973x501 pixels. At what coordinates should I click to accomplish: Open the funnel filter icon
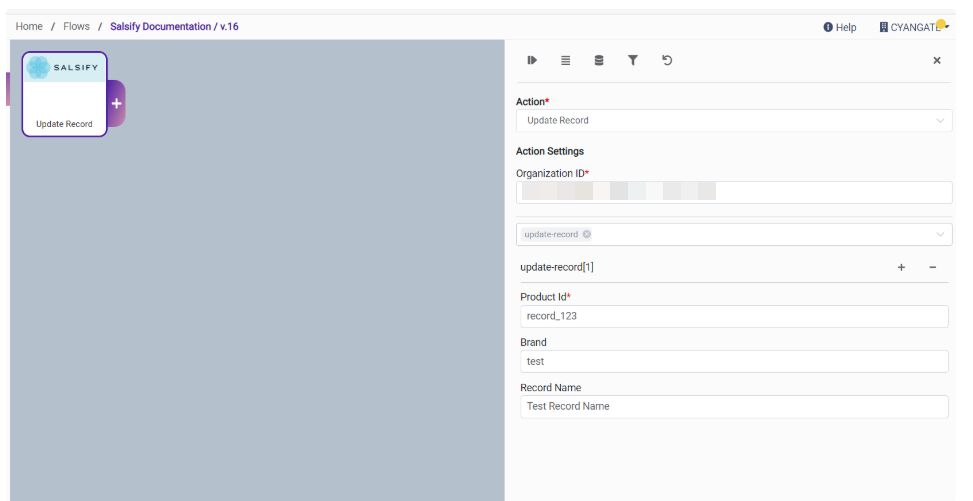tap(633, 61)
